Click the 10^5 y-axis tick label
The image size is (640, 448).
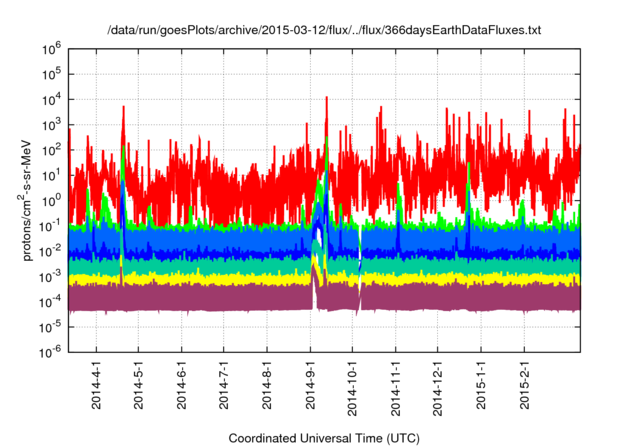[51, 75]
